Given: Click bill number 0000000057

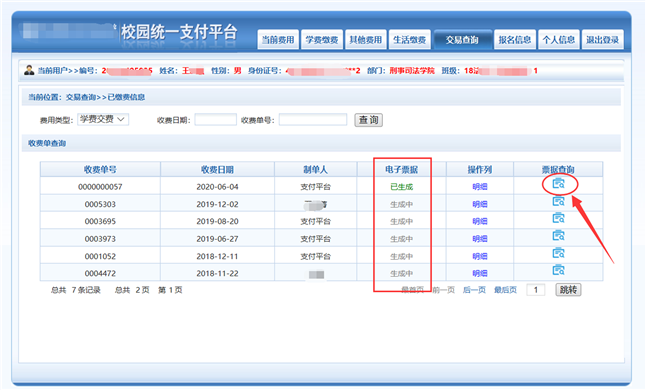Looking at the screenshot, I should [x=100, y=187].
